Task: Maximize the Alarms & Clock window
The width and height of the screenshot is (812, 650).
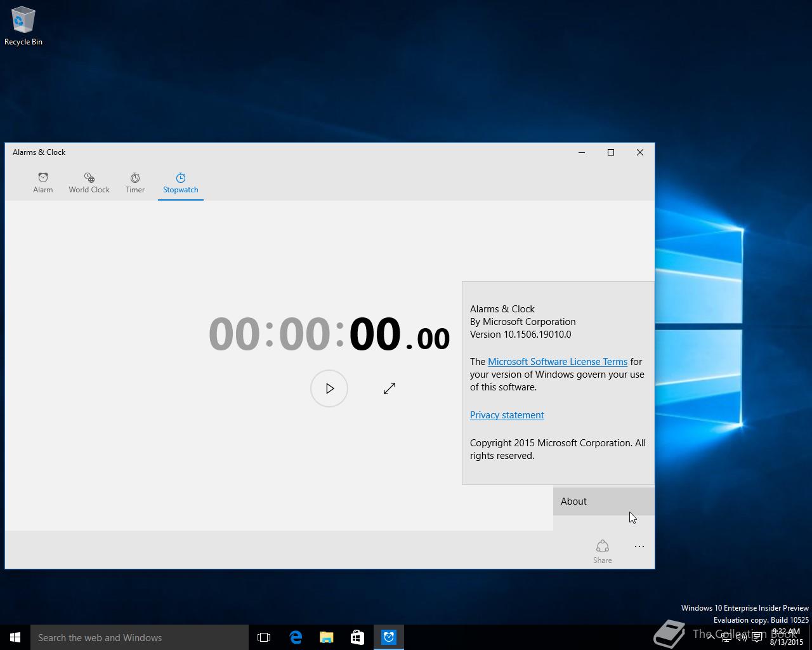Action: (x=611, y=152)
